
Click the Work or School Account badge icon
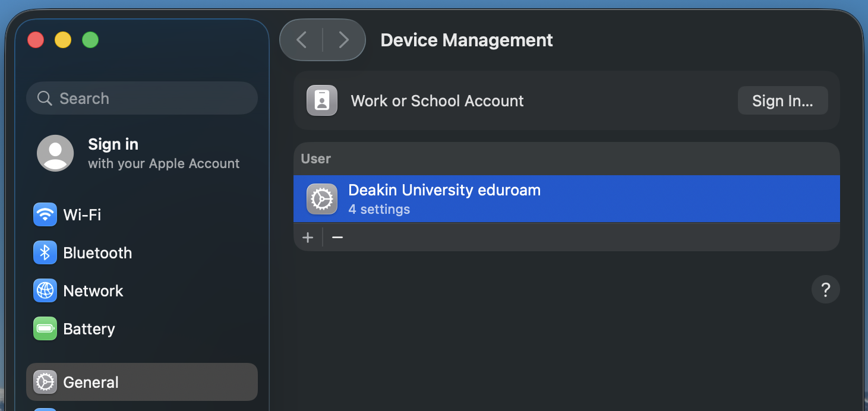click(322, 101)
